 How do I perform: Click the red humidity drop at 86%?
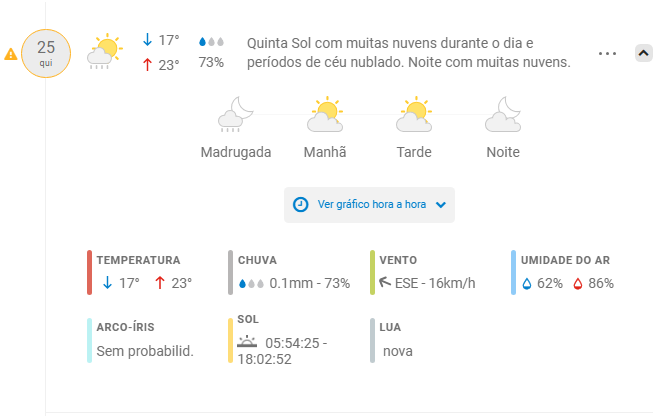(x=578, y=284)
